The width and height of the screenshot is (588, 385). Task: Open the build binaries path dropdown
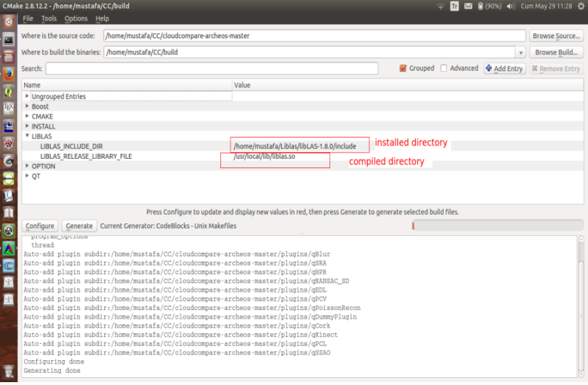pos(521,52)
